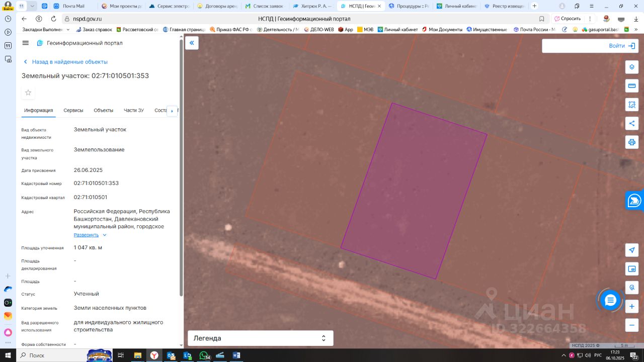The width and height of the screenshot is (644, 362).
Task: Open the ДЕЛО-WEB bookmark
Action: pos(319,30)
